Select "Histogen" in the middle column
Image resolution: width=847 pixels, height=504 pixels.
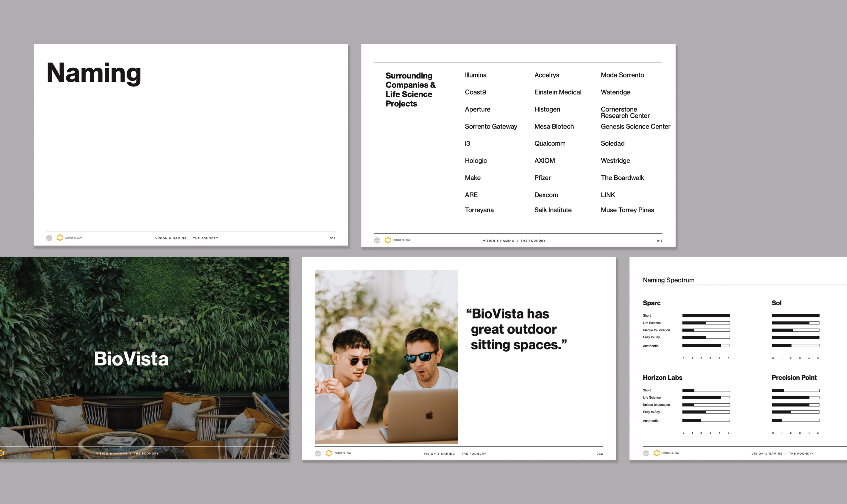[x=547, y=109]
